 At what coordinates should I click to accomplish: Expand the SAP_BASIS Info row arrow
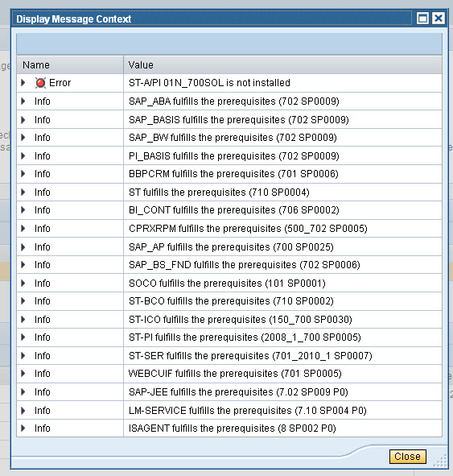tap(23, 120)
